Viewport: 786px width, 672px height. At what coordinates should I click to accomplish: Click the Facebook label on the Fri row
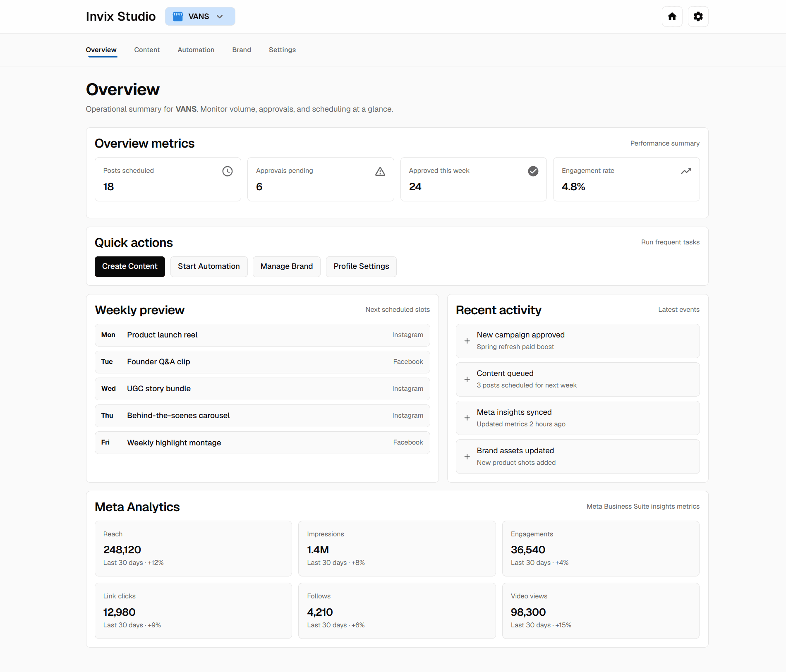point(408,442)
